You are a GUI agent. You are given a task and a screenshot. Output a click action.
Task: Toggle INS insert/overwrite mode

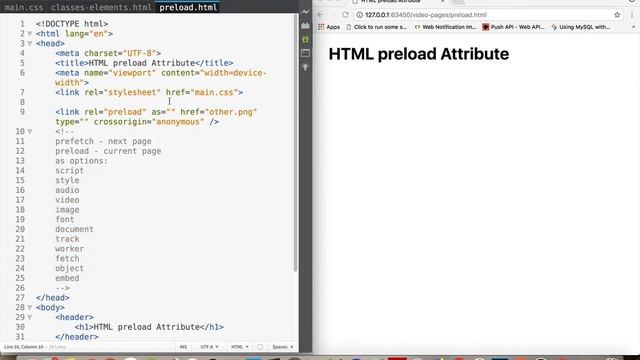pyautogui.click(x=183, y=347)
